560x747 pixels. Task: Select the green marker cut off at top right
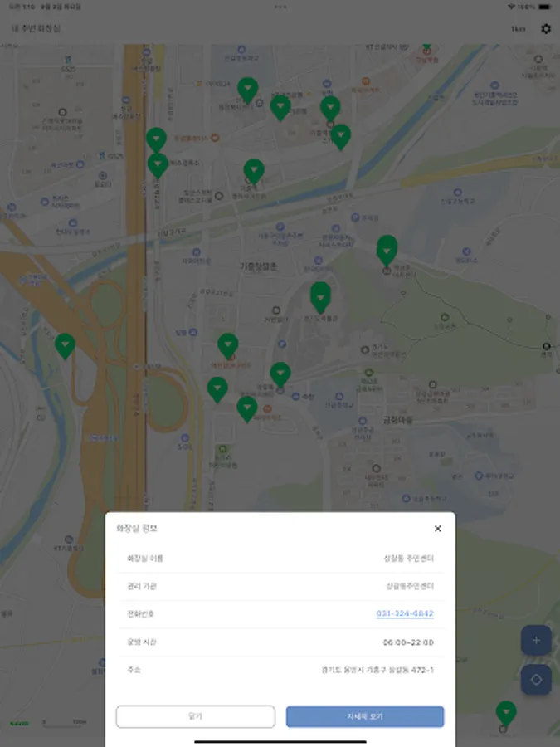pyautogui.click(x=426, y=48)
